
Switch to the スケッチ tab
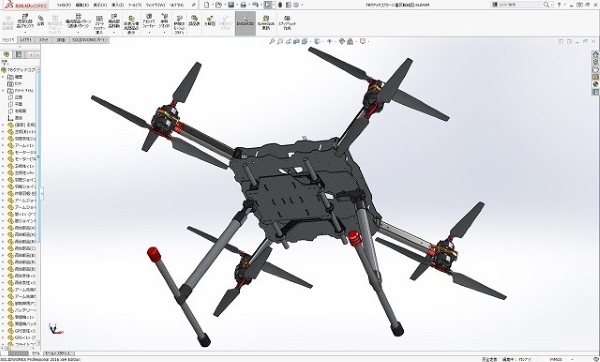43,40
